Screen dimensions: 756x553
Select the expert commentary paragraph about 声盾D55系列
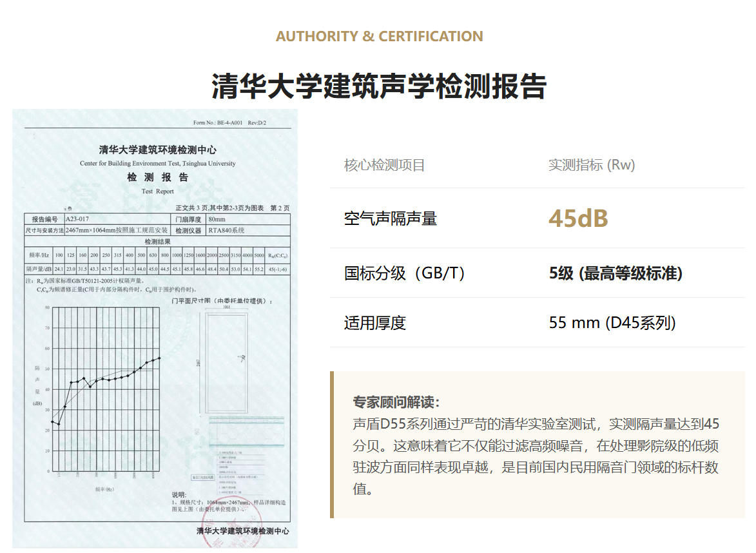(536, 456)
